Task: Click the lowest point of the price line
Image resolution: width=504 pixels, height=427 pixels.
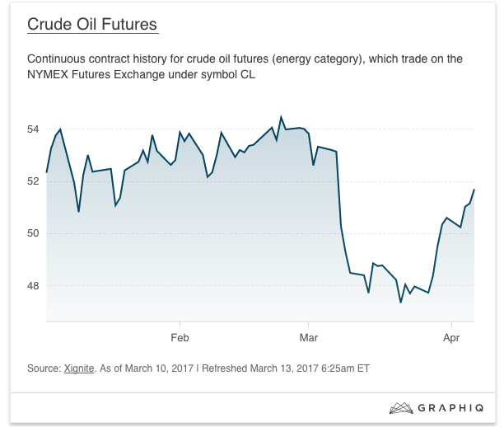Action: tap(401, 302)
